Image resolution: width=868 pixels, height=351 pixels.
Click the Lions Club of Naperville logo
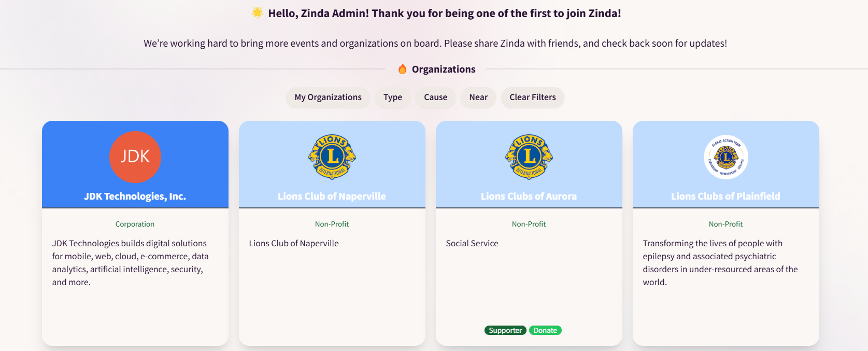point(332,157)
